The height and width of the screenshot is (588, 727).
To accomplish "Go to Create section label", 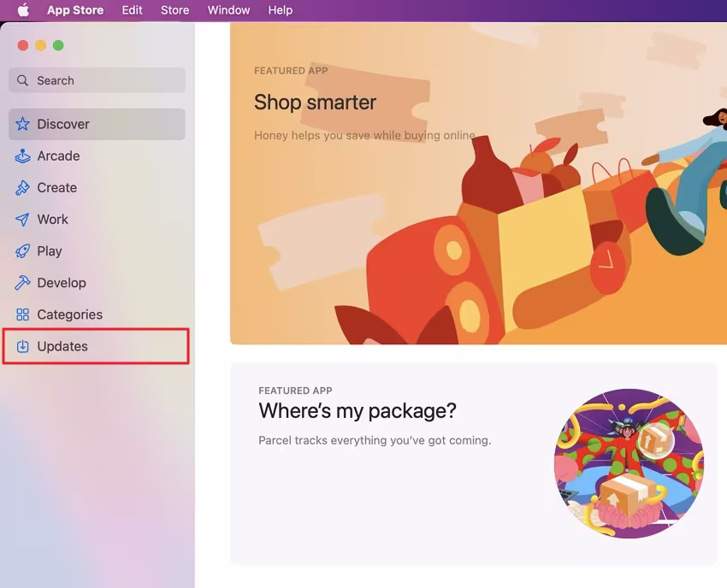I will click(57, 188).
